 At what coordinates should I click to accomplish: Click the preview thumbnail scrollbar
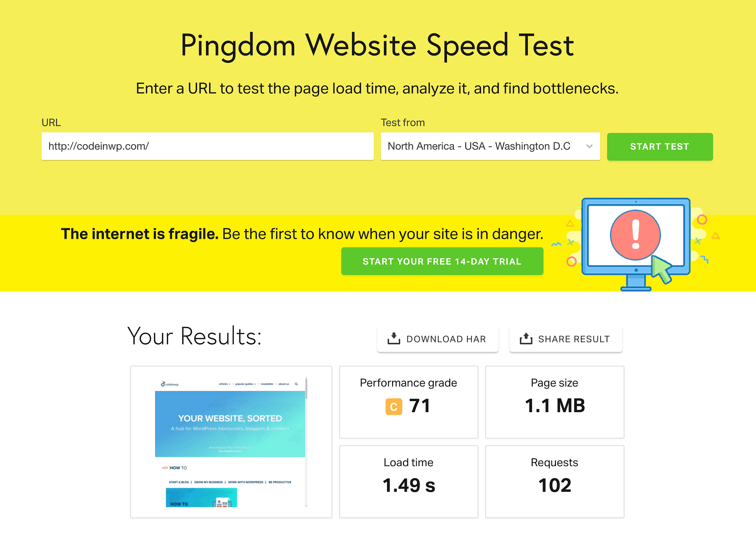pyautogui.click(x=306, y=442)
